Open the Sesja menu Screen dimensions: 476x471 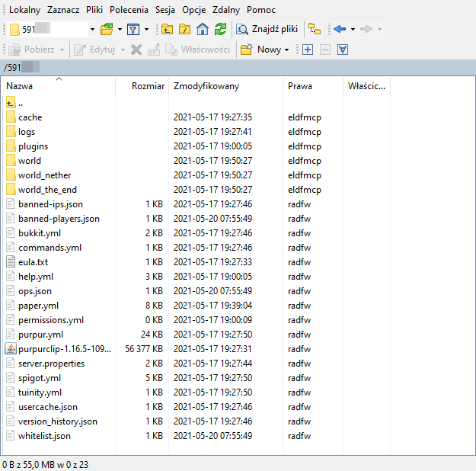click(x=166, y=10)
